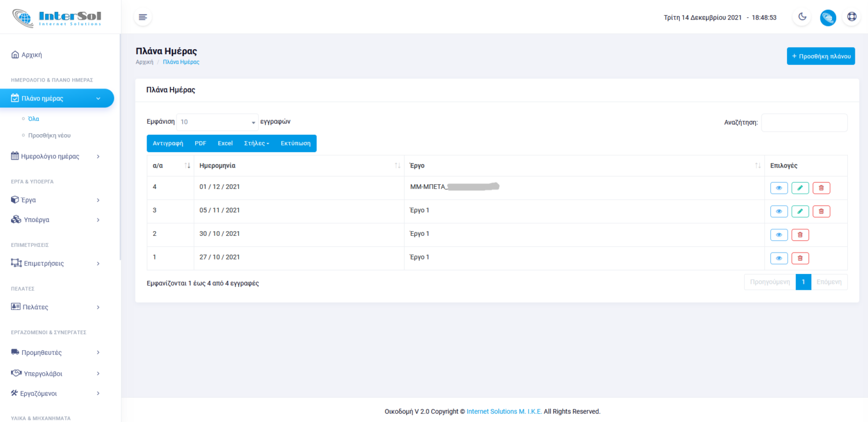Click the support lifebuoy icon
Image resolution: width=868 pixels, height=422 pixels.
851,17
